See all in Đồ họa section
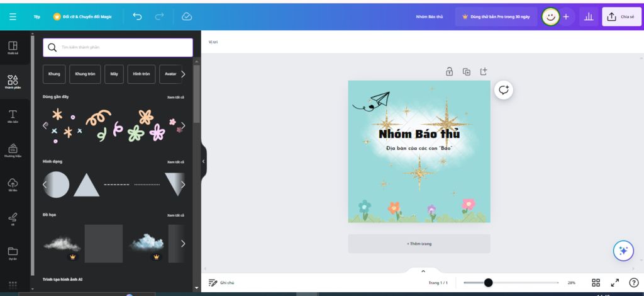Viewport: 644px width, 296px height. click(x=175, y=215)
